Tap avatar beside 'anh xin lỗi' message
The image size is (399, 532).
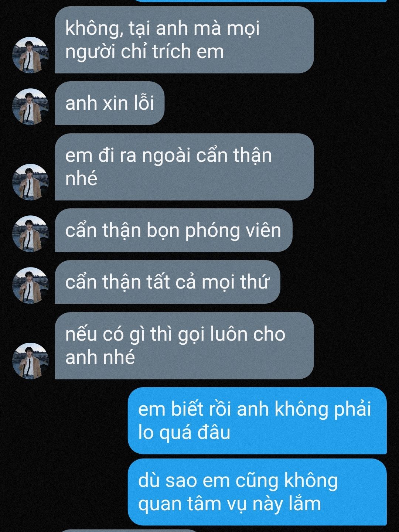31,107
